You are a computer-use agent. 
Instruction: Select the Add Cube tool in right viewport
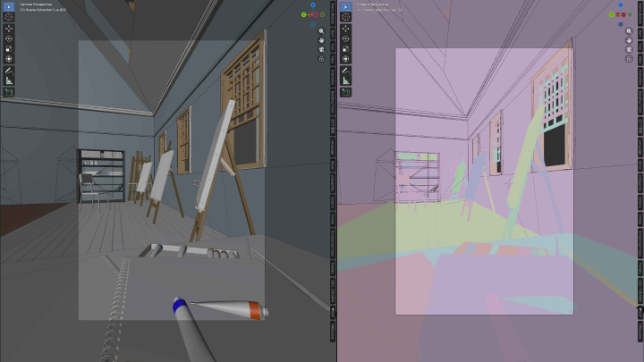345,92
